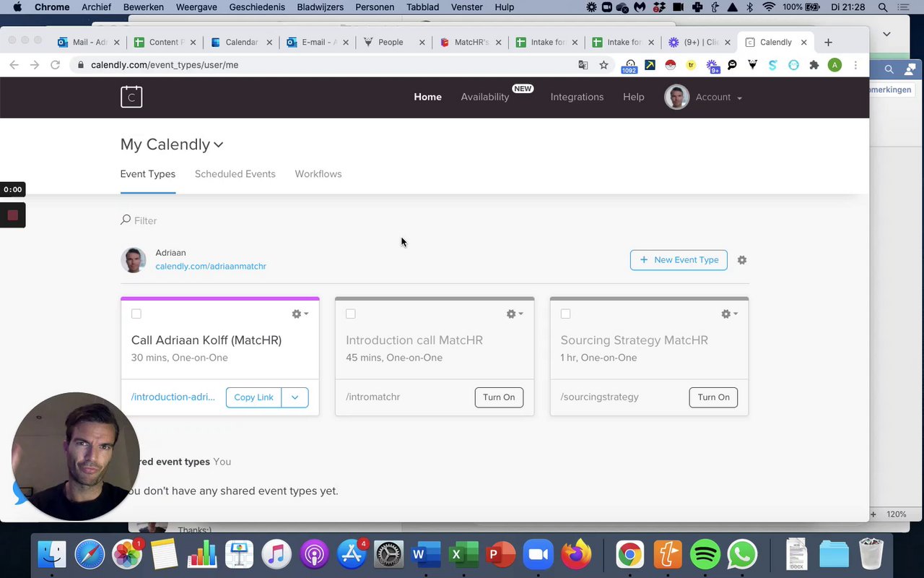Open Spotify from the Dock

point(705,554)
